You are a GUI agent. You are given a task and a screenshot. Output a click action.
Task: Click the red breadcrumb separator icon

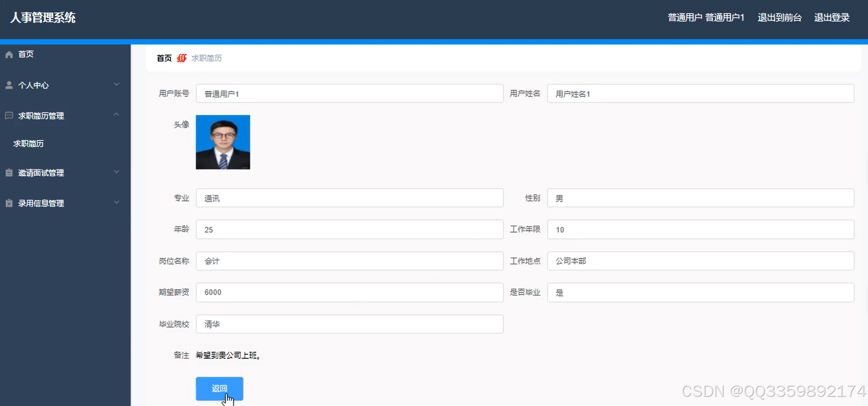click(x=182, y=58)
